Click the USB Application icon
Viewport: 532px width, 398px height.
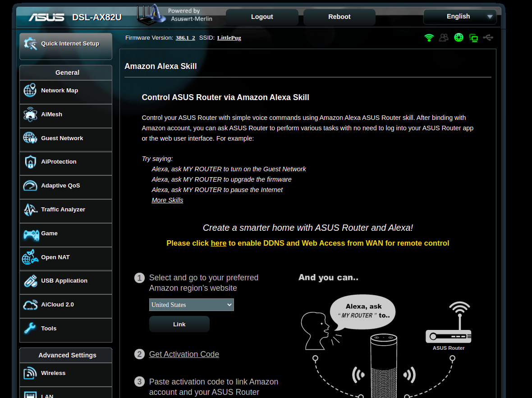(x=30, y=281)
